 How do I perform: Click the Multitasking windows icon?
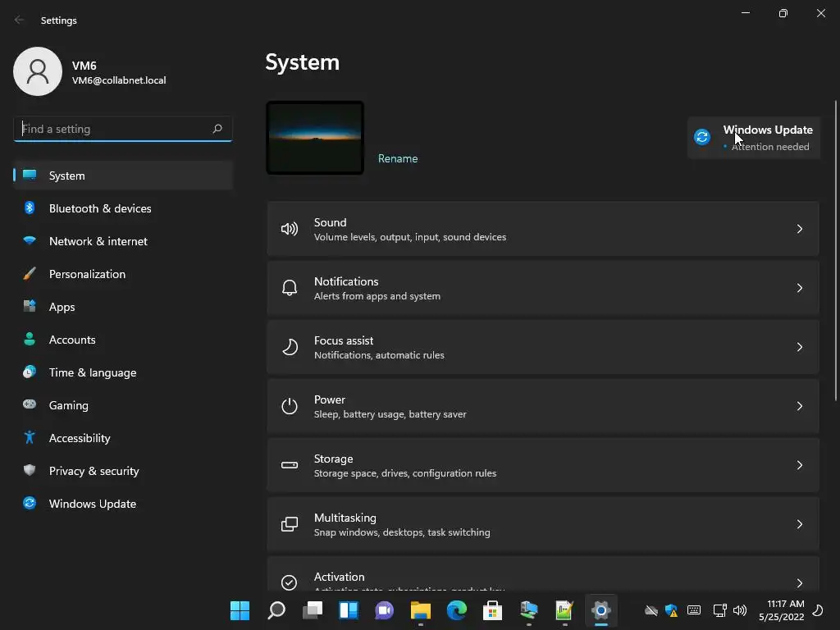[x=290, y=524]
